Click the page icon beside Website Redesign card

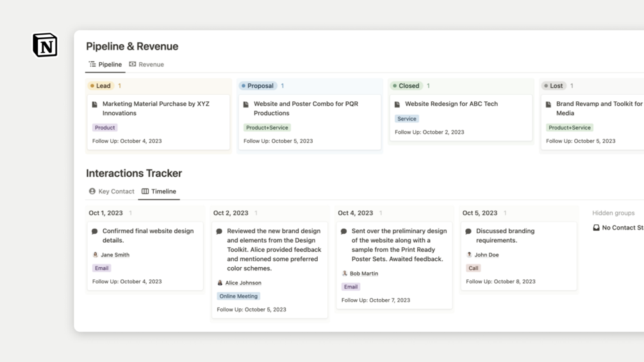(397, 104)
